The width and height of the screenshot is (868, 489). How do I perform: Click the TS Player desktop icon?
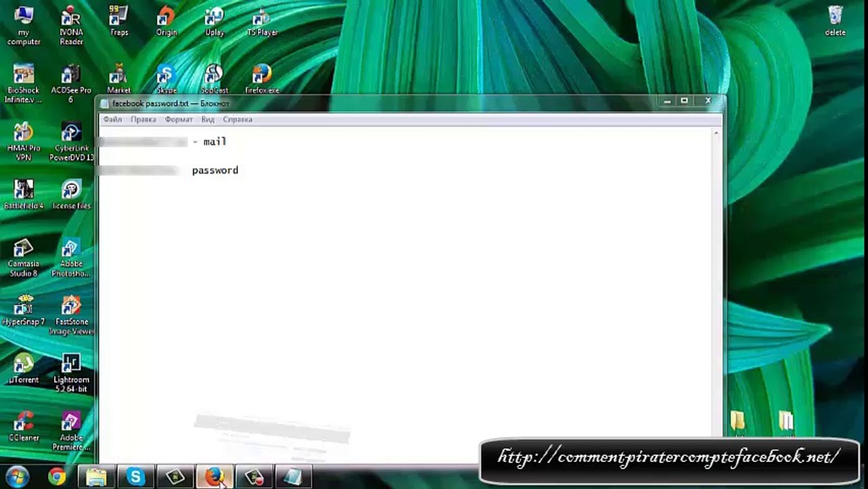coord(262,21)
